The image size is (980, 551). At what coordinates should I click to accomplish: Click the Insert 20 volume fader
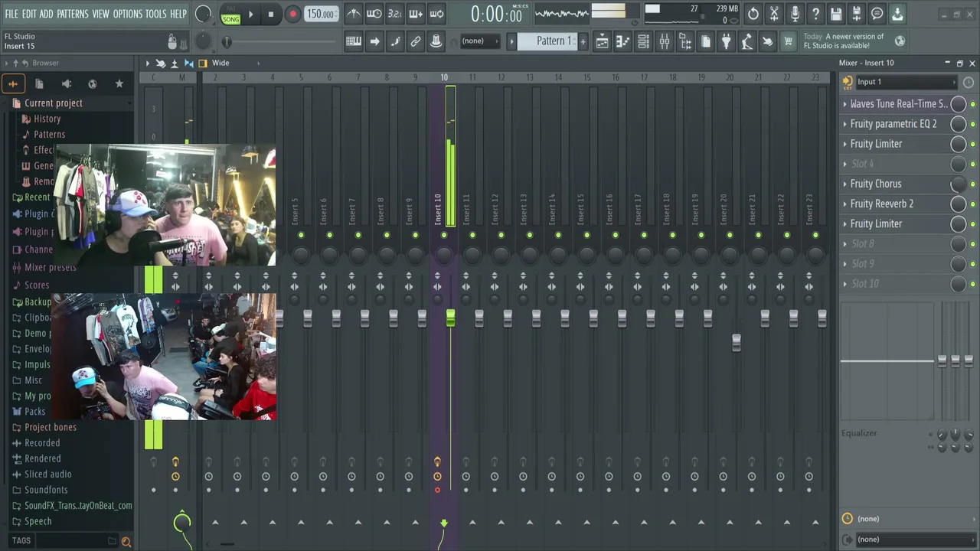pos(736,342)
